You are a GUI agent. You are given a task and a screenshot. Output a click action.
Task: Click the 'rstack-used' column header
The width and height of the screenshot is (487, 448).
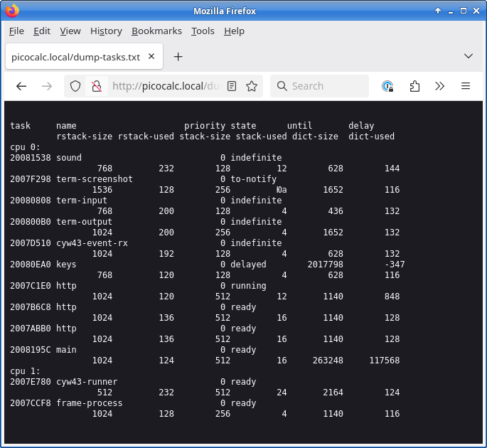146,137
